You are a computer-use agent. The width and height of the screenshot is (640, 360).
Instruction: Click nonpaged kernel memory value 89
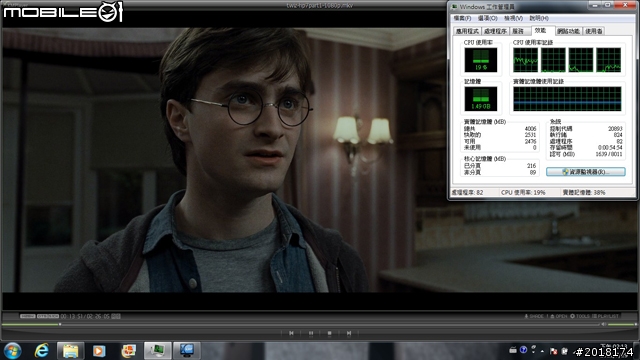(x=533, y=173)
